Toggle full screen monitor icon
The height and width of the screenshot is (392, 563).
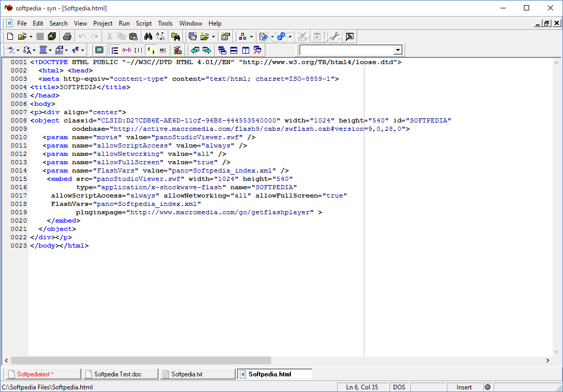[x=100, y=50]
